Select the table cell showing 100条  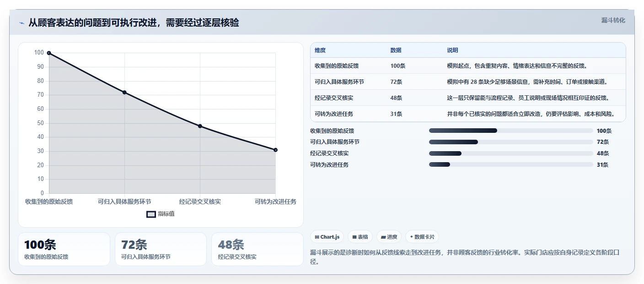pyautogui.click(x=398, y=66)
